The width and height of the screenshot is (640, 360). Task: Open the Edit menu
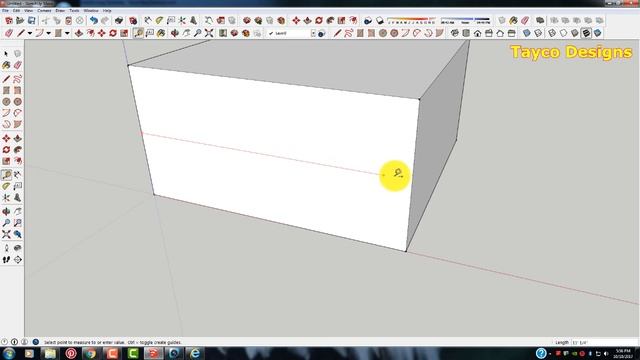16,11
